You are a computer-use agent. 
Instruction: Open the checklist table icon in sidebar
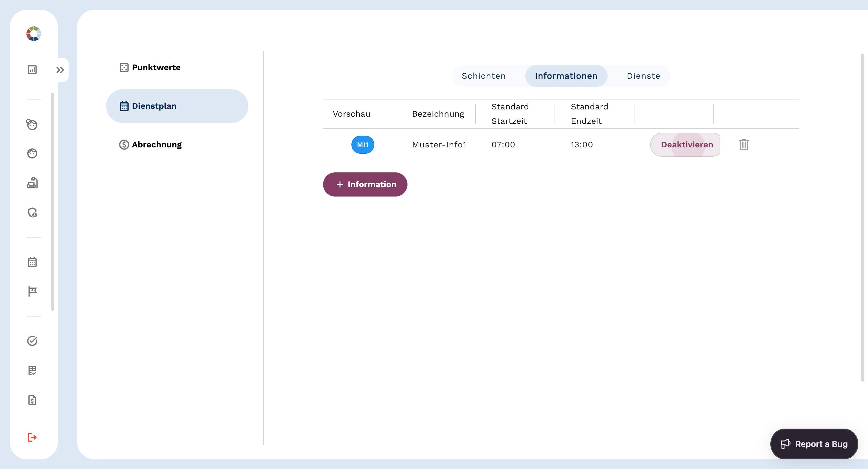32,370
